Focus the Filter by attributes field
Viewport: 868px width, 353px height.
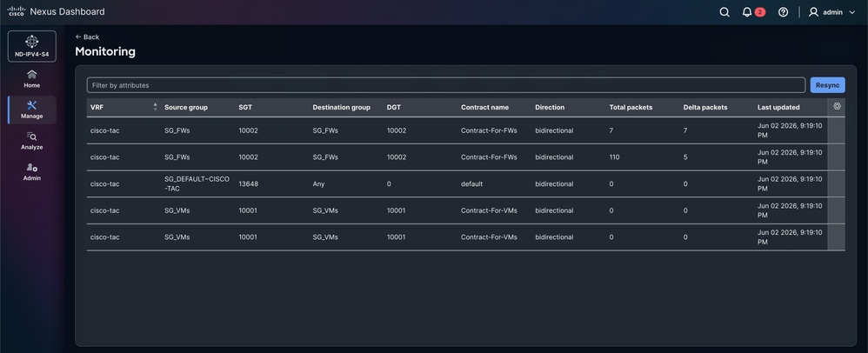click(x=445, y=85)
